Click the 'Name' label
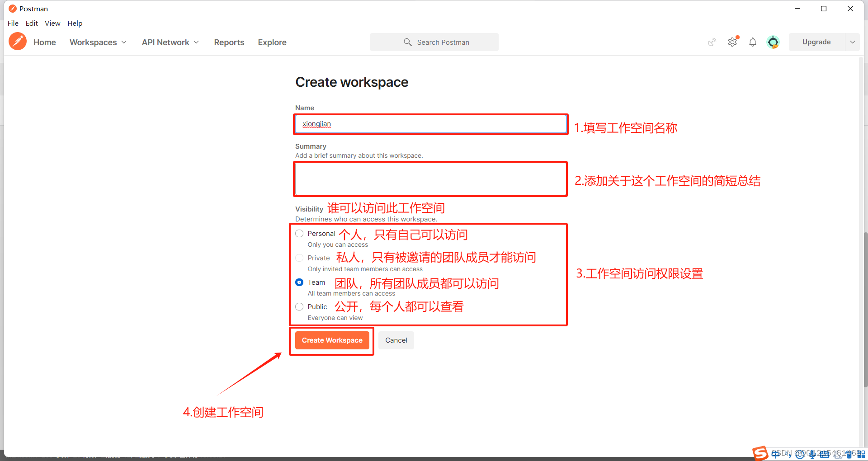The width and height of the screenshot is (868, 461). [x=305, y=108]
